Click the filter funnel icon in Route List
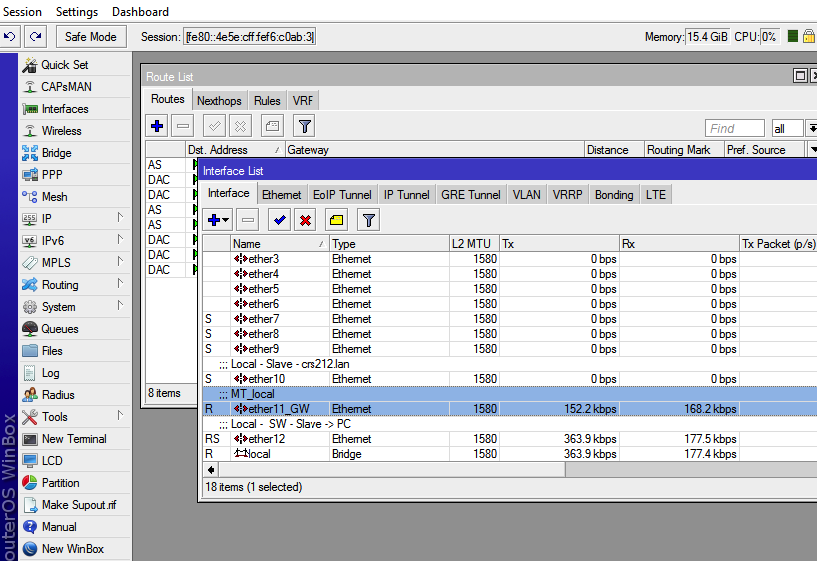 click(x=304, y=126)
